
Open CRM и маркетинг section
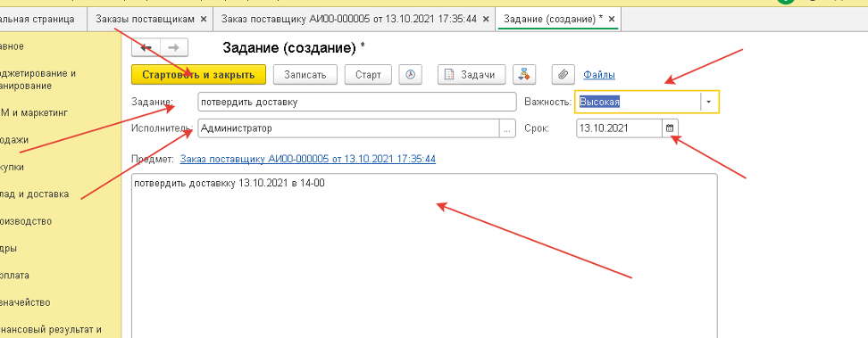[x=34, y=112]
